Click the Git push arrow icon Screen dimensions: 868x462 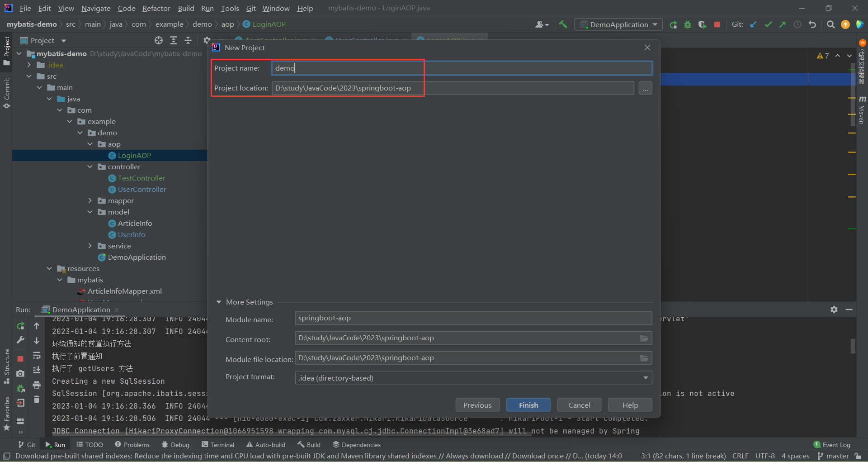783,24
